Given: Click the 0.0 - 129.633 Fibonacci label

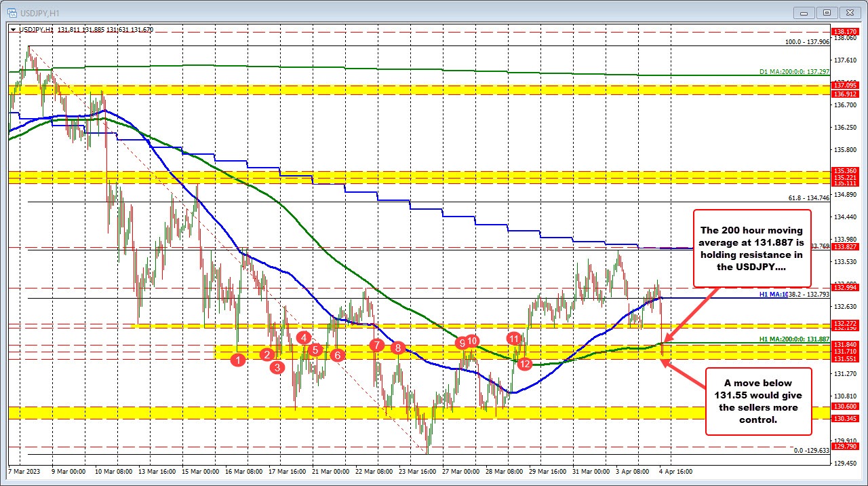Looking at the screenshot, I should click(x=812, y=450).
